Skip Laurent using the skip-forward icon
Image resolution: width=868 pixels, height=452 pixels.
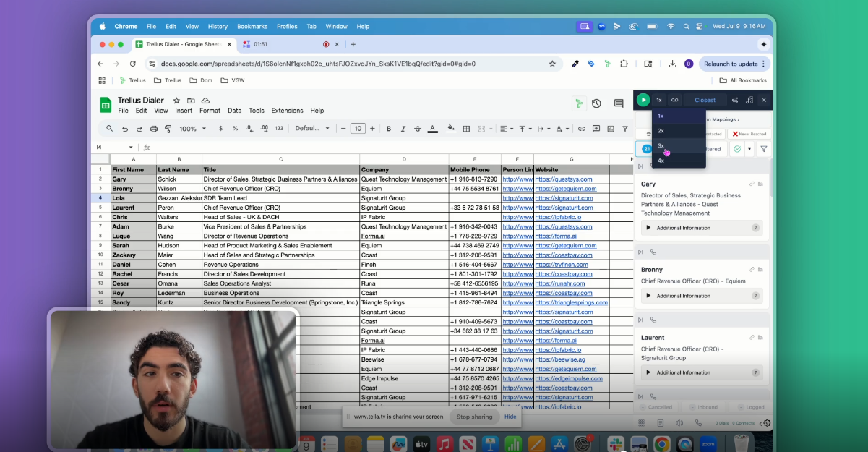click(640, 320)
